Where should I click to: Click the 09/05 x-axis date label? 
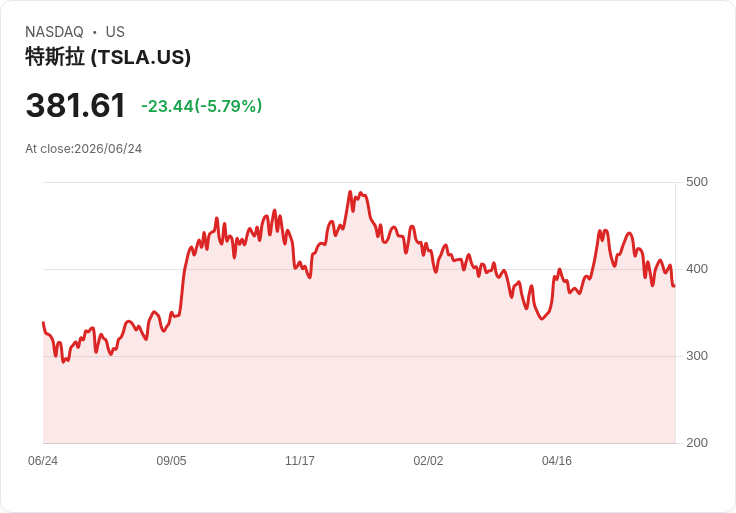(171, 460)
